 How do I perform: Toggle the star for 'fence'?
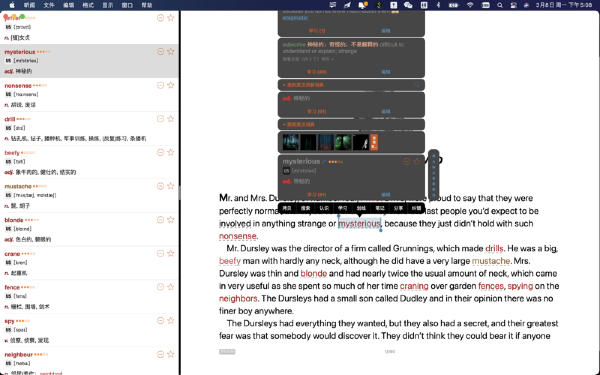click(171, 287)
